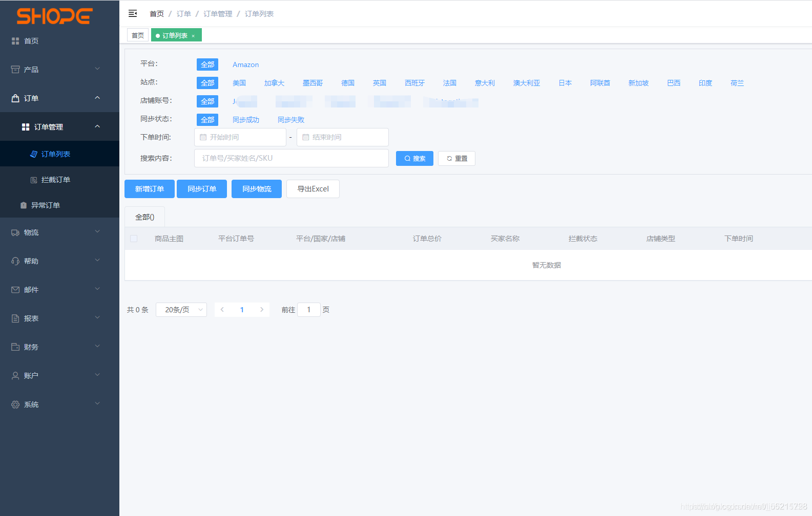
Task: Click the 前往 page number input
Action: click(x=309, y=310)
